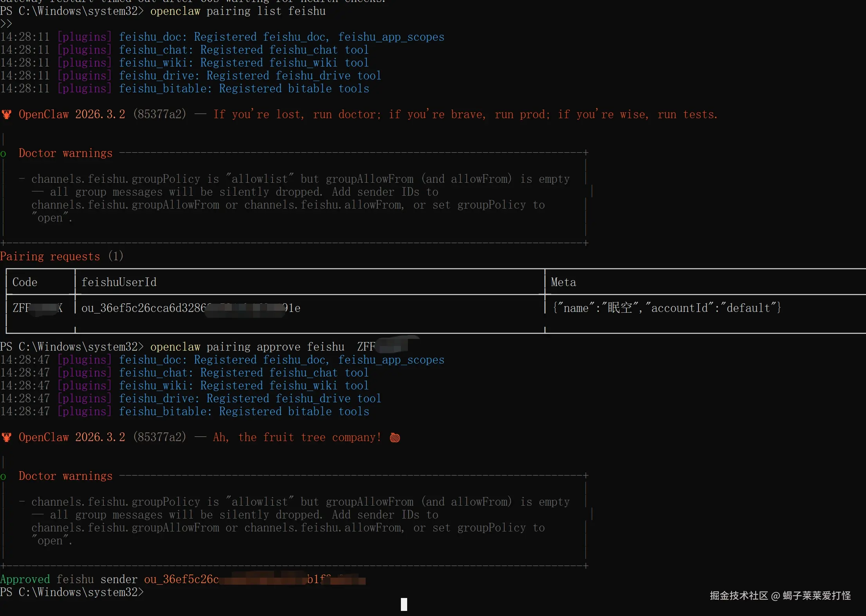Focus the final empty PS system32 prompt
Viewport: 866px width, 616px height.
coord(72,592)
